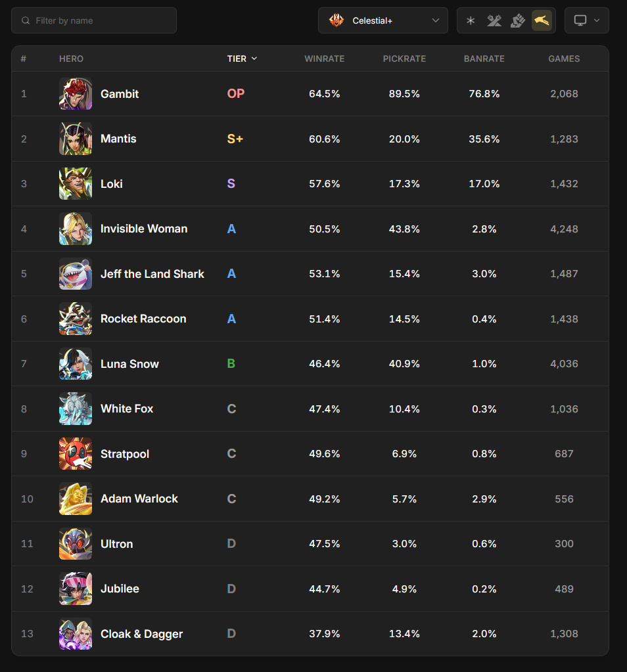Open the PC platform monitor dropdown

[587, 20]
